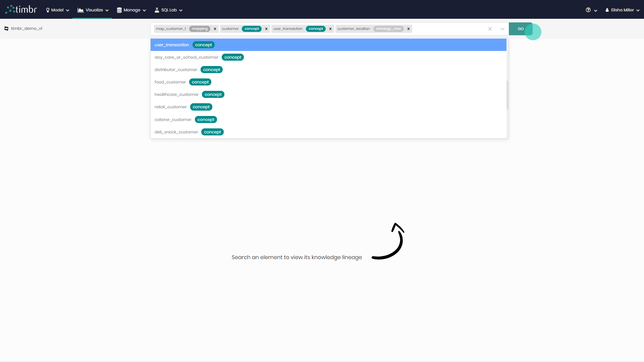Clear the search with the X icon
Image resolution: width=644 pixels, height=362 pixels.
pyautogui.click(x=490, y=29)
